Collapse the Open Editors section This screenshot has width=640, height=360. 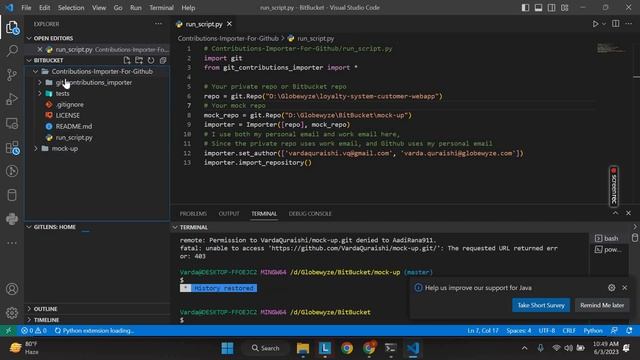click(29, 38)
